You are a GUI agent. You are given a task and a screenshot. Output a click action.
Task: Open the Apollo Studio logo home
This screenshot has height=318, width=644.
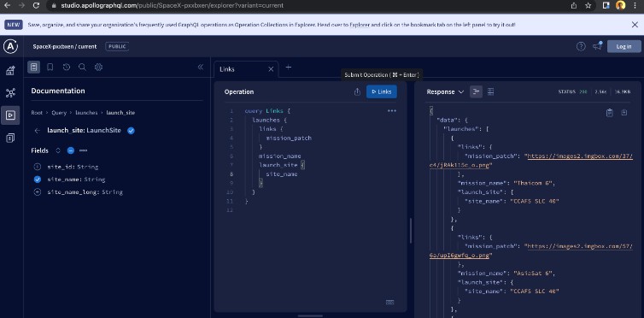pos(10,46)
